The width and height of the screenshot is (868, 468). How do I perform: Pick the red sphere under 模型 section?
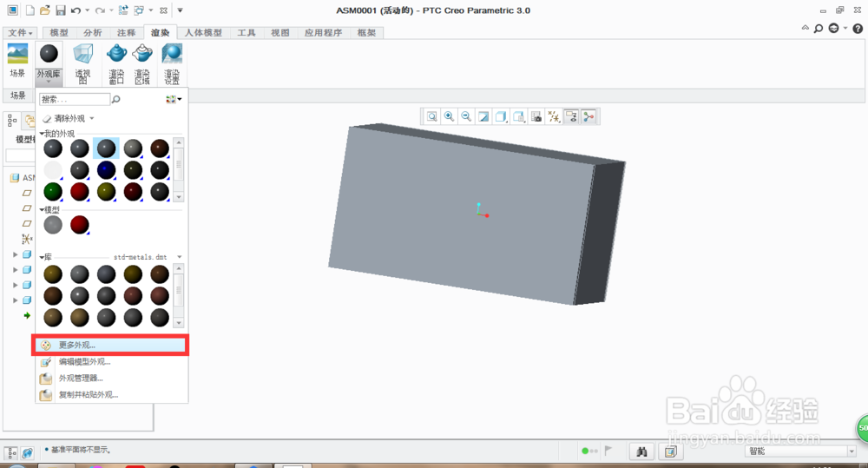pos(80,225)
